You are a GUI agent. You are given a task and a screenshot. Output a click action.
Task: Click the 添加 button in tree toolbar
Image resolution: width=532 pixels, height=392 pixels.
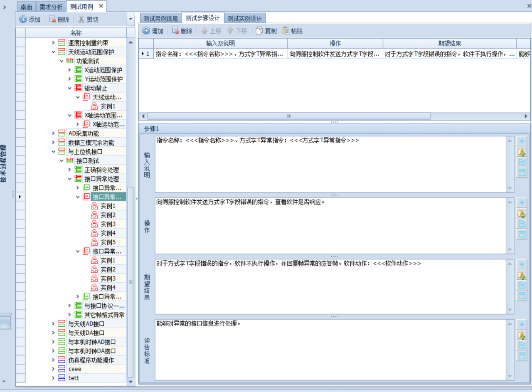coord(30,19)
